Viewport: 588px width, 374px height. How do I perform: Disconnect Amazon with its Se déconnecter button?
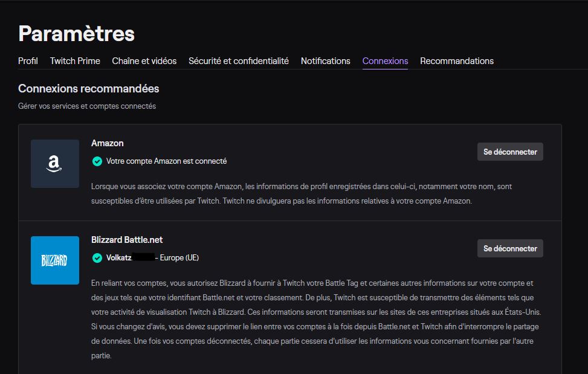(510, 152)
